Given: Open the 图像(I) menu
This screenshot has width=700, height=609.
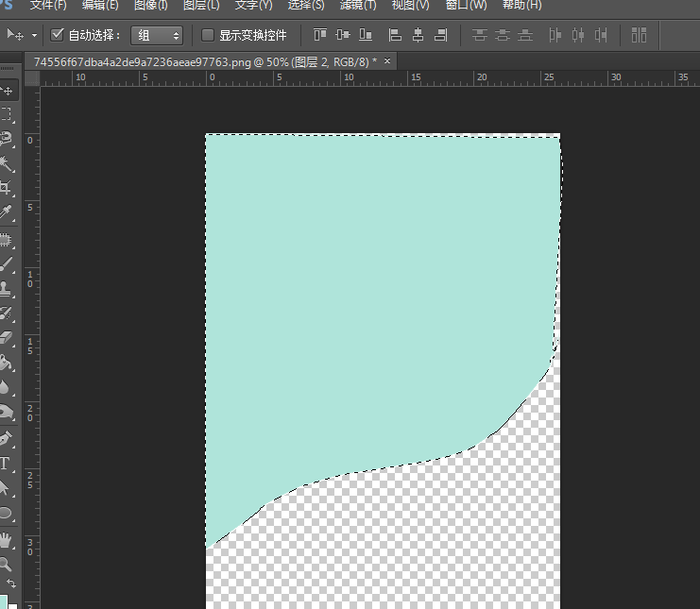Looking at the screenshot, I should 150,5.
